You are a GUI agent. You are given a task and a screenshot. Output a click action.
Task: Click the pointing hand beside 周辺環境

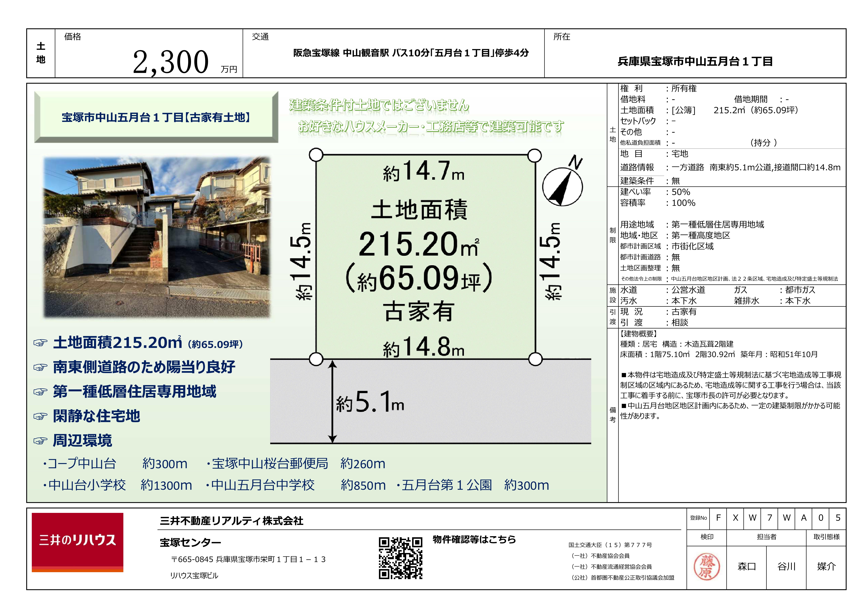[40, 441]
